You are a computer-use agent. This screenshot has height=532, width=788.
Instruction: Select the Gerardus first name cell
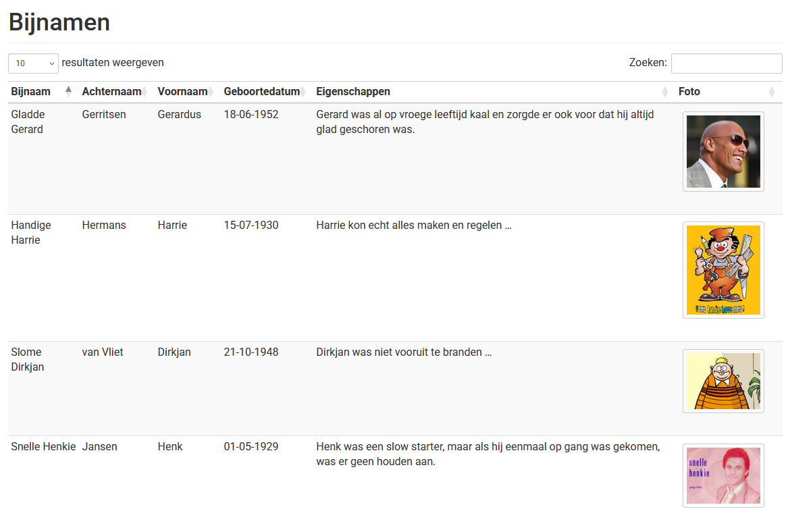[x=179, y=115]
